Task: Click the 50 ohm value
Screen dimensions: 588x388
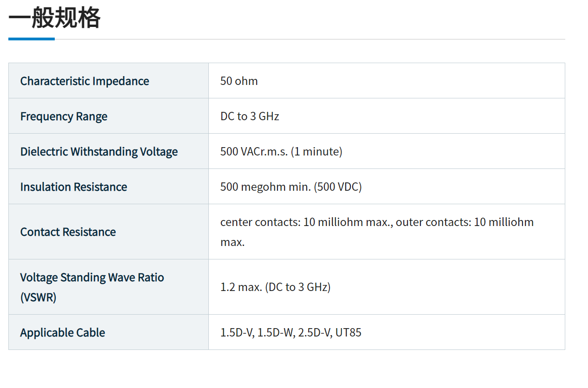Action: pyautogui.click(x=239, y=81)
